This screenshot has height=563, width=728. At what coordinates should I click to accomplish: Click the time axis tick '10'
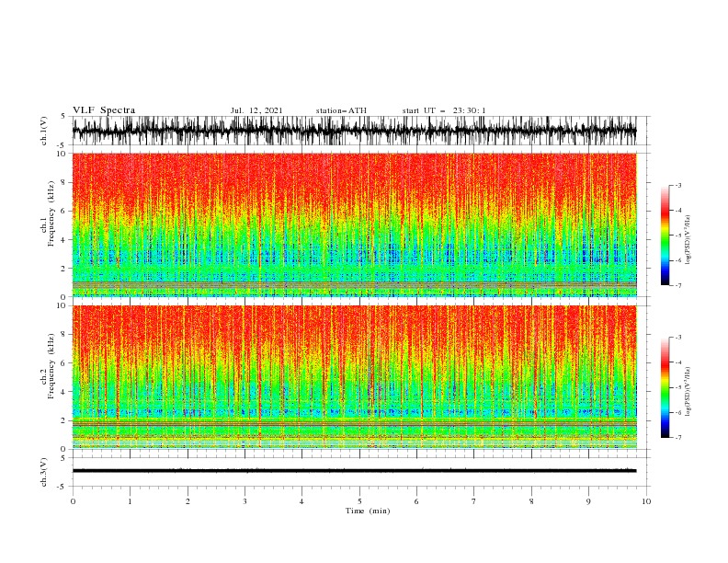646,501
